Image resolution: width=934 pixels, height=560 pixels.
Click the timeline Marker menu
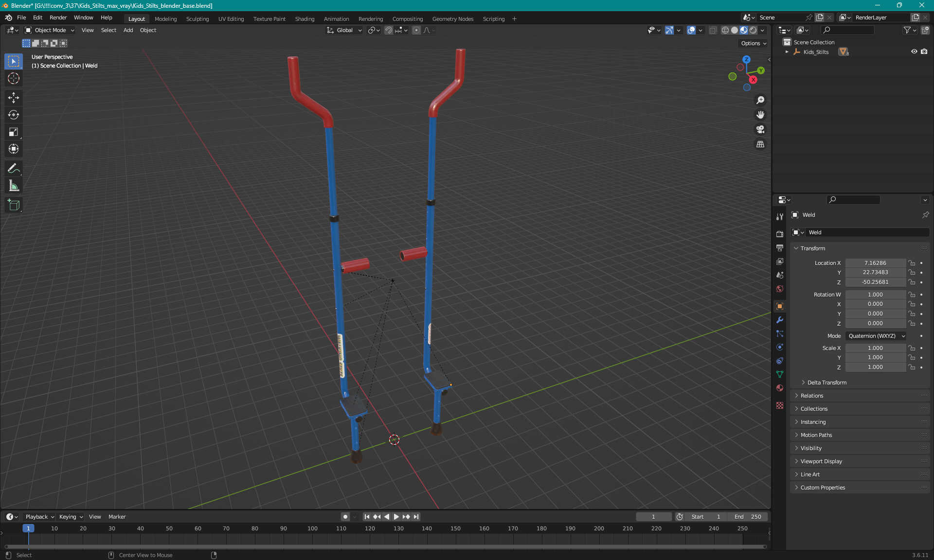click(x=117, y=517)
